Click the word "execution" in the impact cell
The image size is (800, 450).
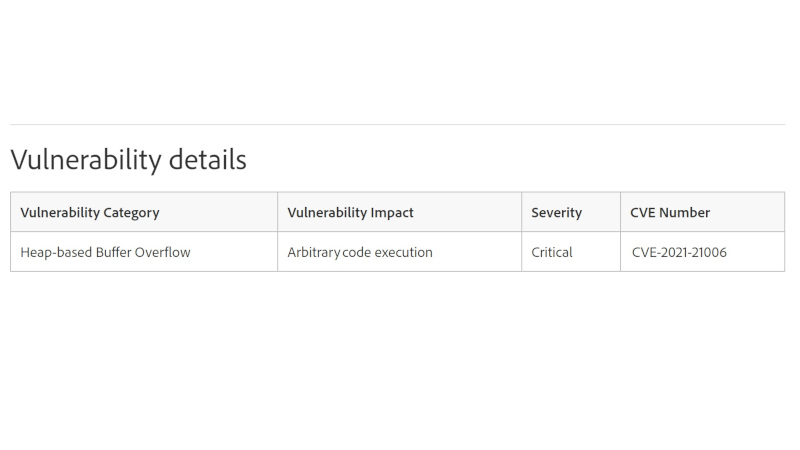pyautogui.click(x=404, y=253)
